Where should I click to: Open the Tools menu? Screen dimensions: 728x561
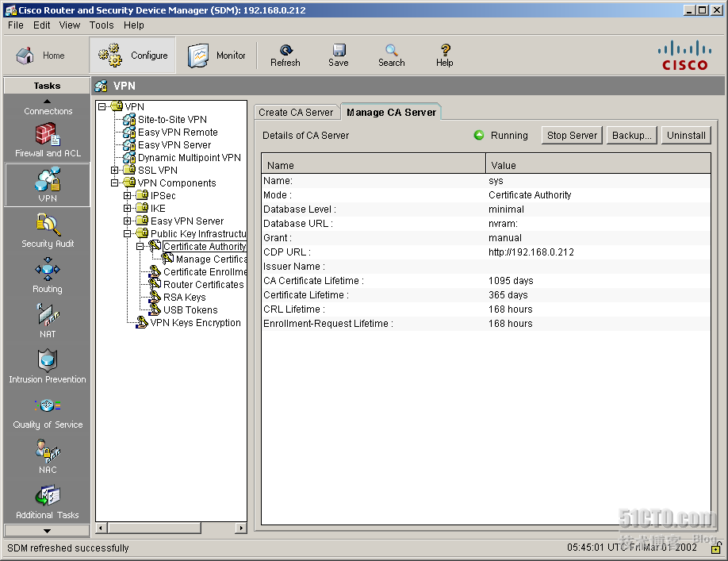coord(102,25)
